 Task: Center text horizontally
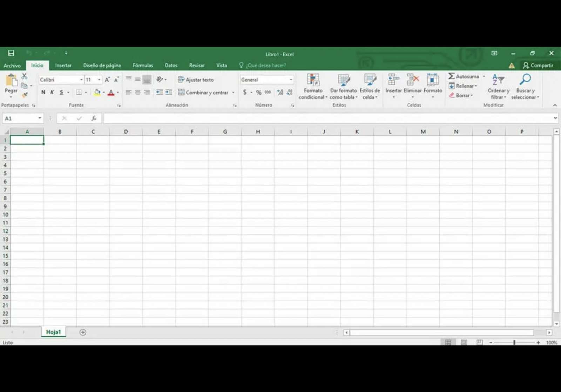[x=138, y=92]
